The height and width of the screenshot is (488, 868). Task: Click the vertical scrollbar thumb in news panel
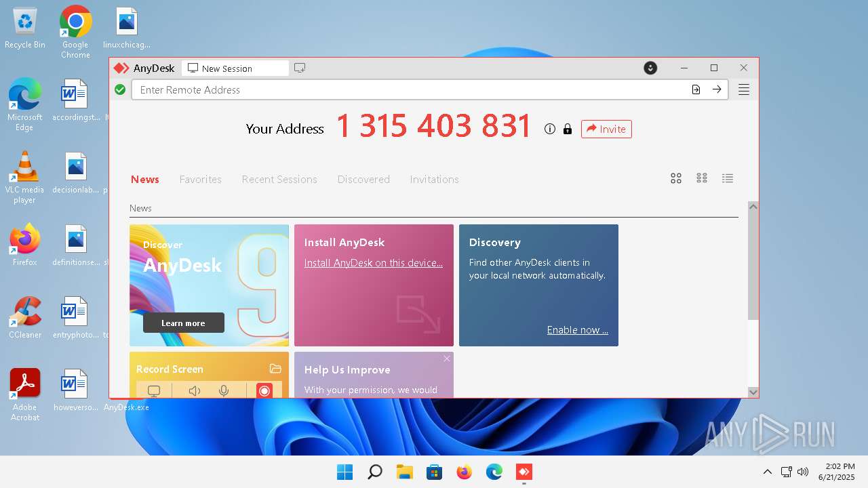pos(753,266)
